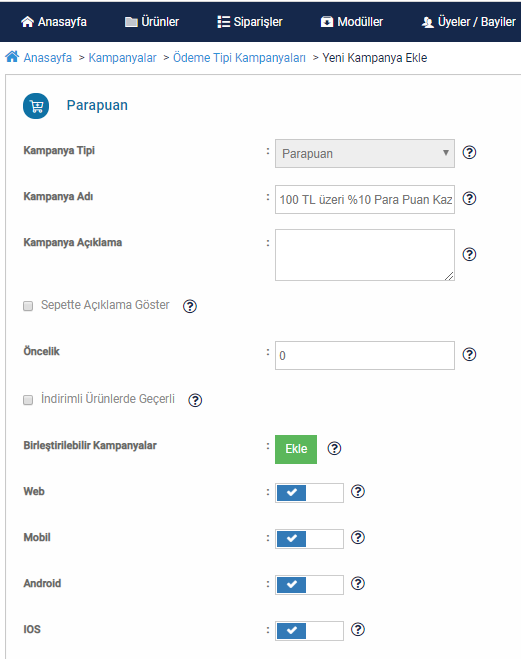Toggle the IOS switch

click(309, 630)
